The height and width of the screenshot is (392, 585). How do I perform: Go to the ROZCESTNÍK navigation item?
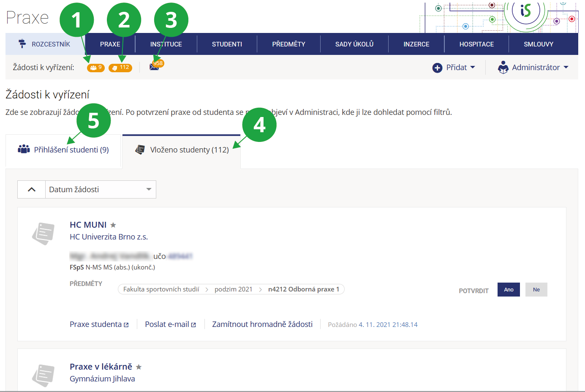[x=45, y=44]
